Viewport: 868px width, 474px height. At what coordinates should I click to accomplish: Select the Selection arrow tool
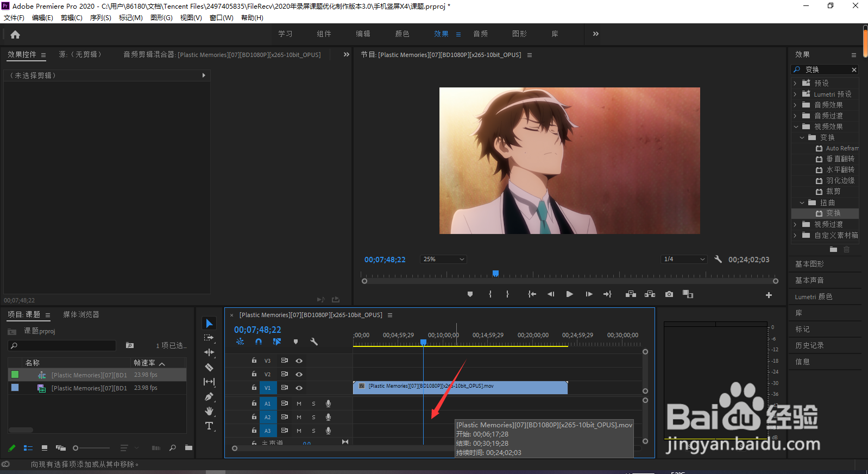(x=209, y=324)
